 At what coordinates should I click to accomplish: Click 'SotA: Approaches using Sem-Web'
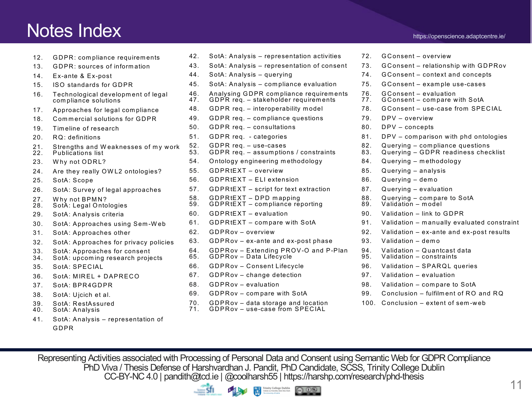click(x=109, y=224)
